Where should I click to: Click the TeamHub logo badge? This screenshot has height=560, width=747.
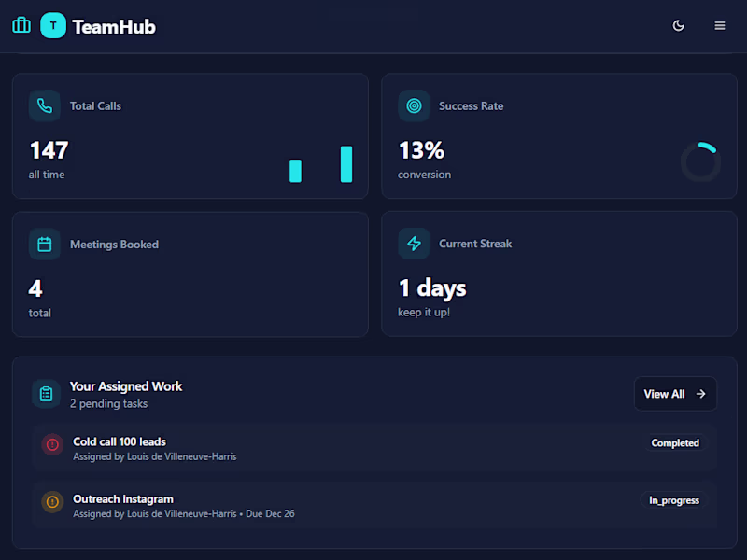point(53,26)
